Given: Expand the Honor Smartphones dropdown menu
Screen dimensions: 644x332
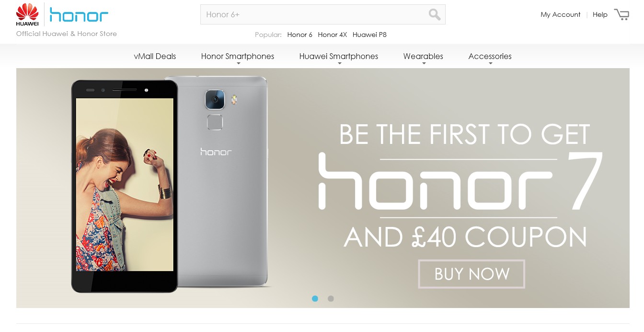Looking at the screenshot, I should coord(238,56).
